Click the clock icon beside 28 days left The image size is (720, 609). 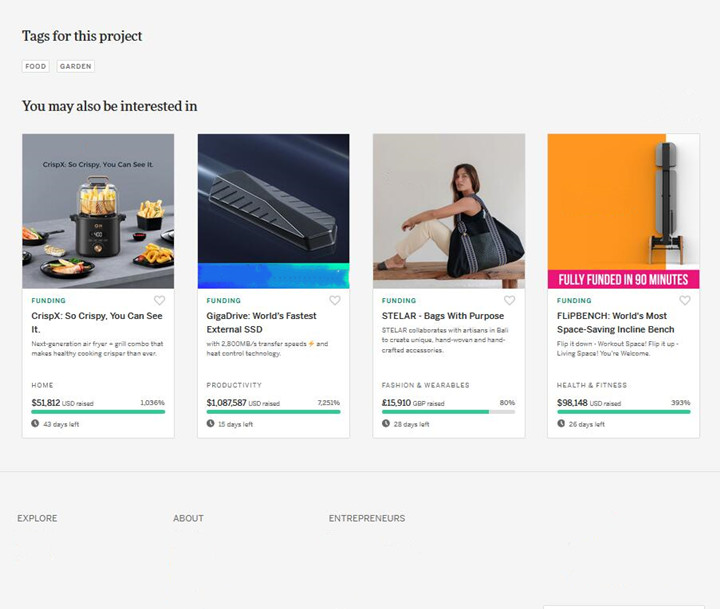coord(386,423)
